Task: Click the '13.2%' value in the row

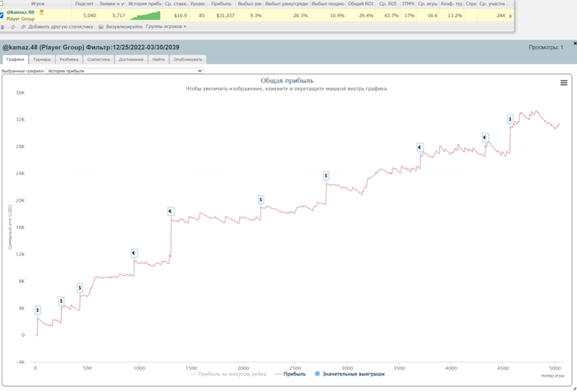Action: click(x=455, y=16)
